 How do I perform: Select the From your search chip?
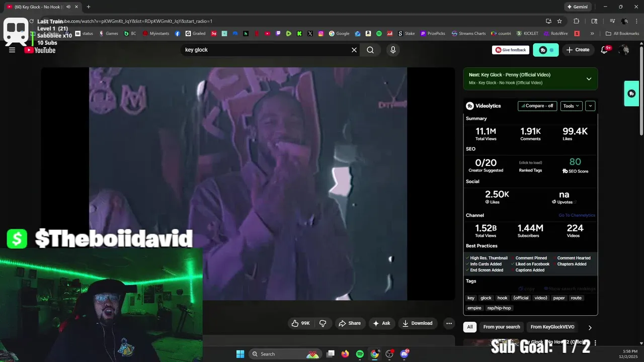[x=502, y=327]
